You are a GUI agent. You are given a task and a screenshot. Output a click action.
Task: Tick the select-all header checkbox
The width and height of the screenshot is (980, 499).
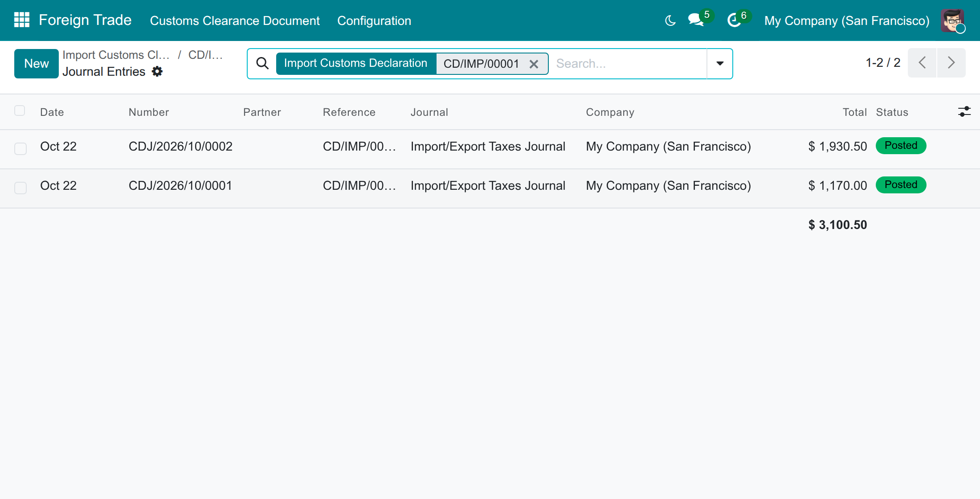click(20, 110)
